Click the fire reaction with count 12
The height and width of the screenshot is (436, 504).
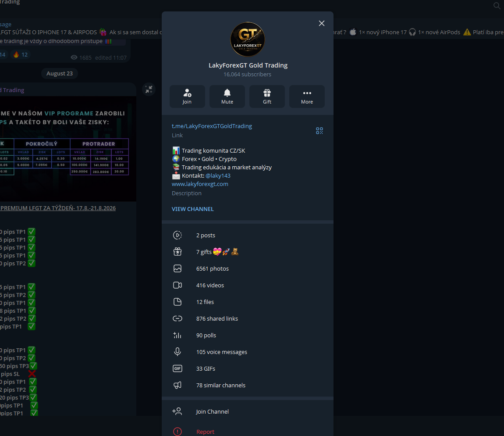[20, 55]
